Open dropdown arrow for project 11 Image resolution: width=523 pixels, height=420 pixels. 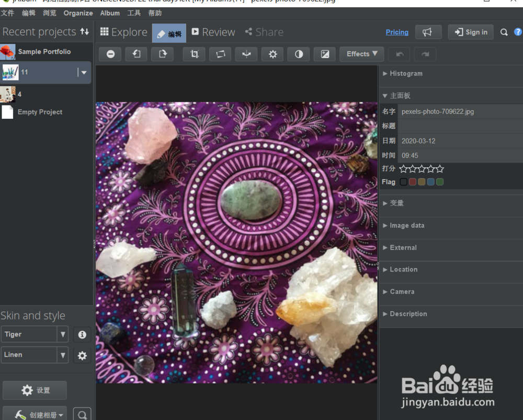click(x=84, y=72)
